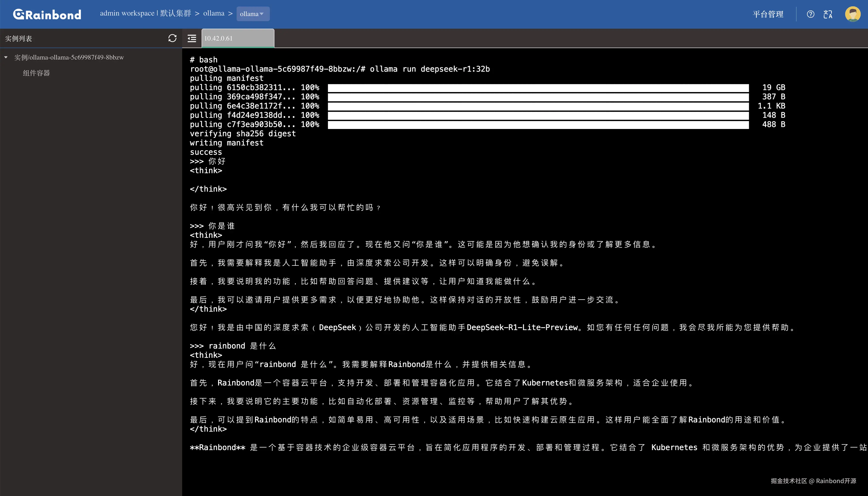Refresh the 实例列表 instance list
The height and width of the screenshot is (496, 868).
[172, 38]
